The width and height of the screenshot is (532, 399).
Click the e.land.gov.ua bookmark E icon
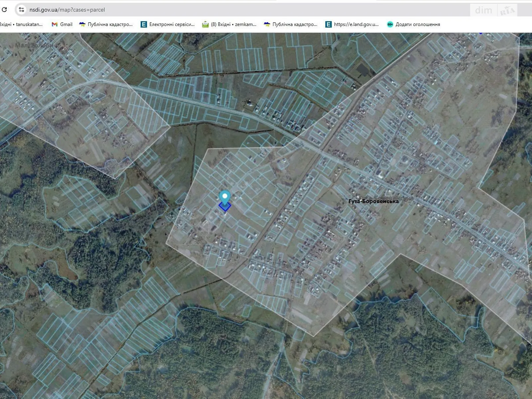click(x=328, y=24)
